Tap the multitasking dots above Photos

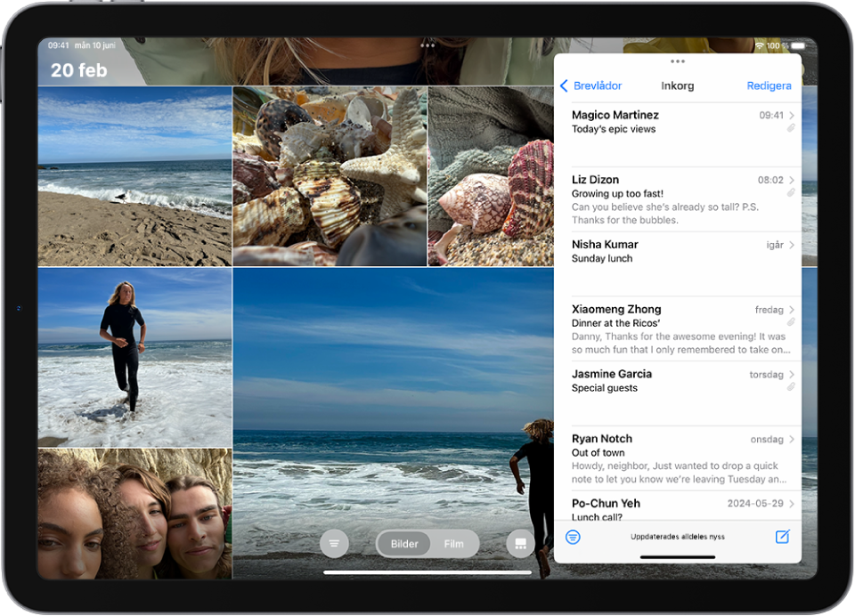[x=427, y=45]
